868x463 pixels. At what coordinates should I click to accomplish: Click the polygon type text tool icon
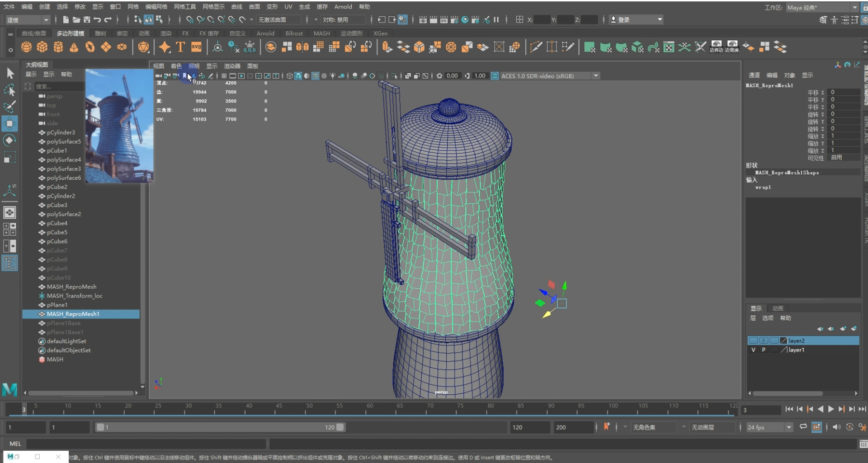(x=180, y=47)
